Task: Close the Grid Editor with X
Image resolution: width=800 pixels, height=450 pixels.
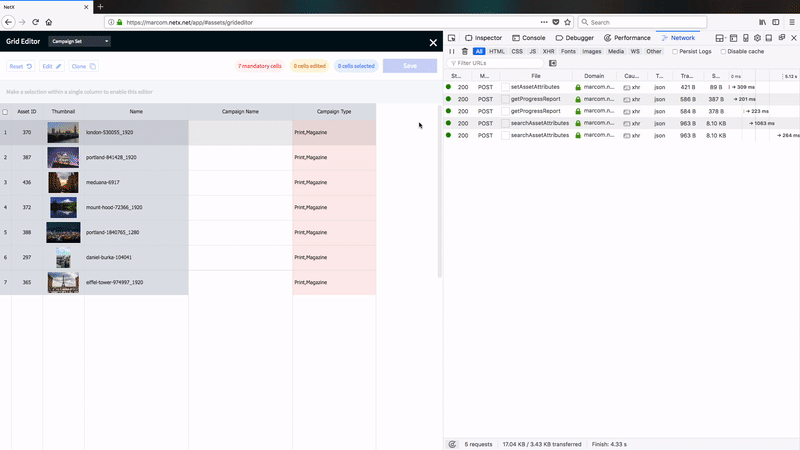Action: tap(433, 42)
